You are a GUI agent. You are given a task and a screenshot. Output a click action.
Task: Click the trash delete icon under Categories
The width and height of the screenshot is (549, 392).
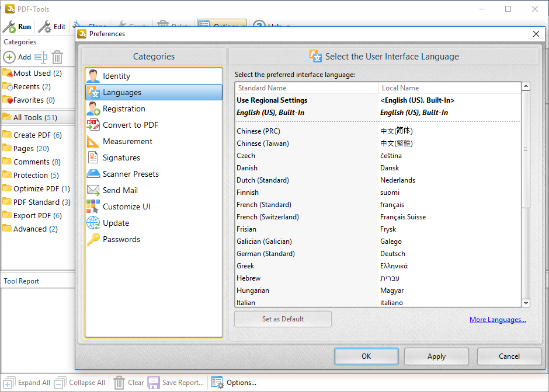point(57,57)
